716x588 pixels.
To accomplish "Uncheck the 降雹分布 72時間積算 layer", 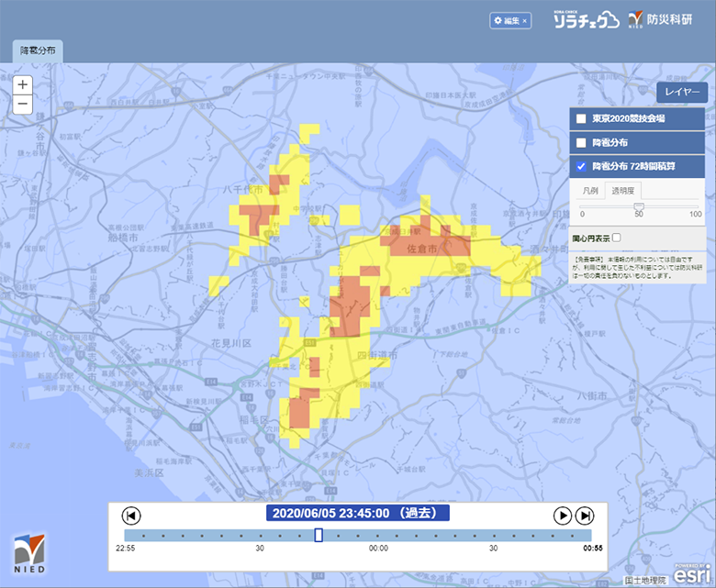I will (x=581, y=167).
